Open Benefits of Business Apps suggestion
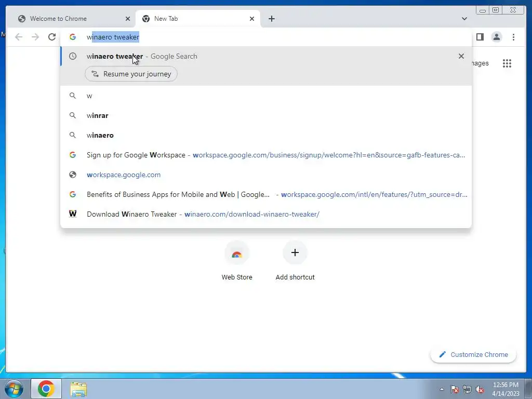The height and width of the screenshot is (399, 532). click(265, 194)
